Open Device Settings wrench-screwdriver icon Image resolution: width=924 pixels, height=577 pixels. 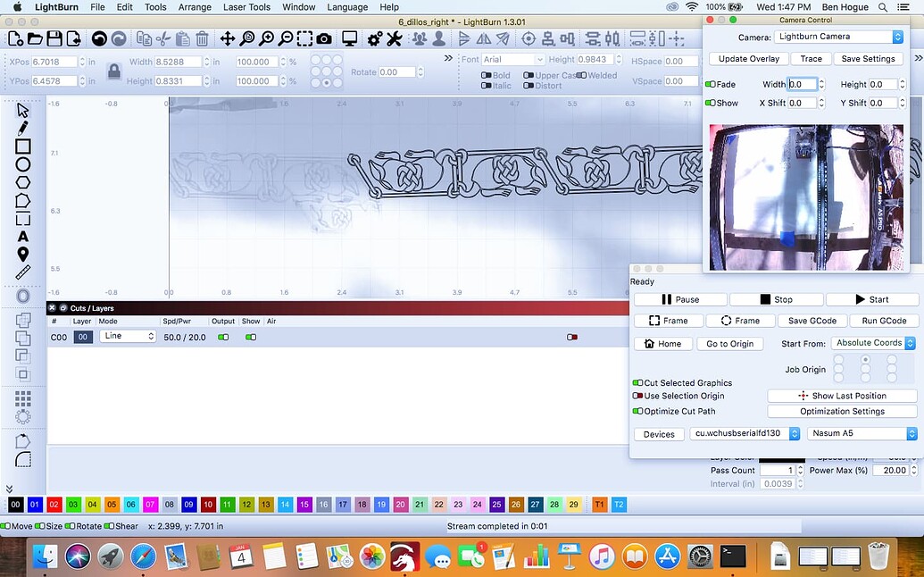(394, 39)
